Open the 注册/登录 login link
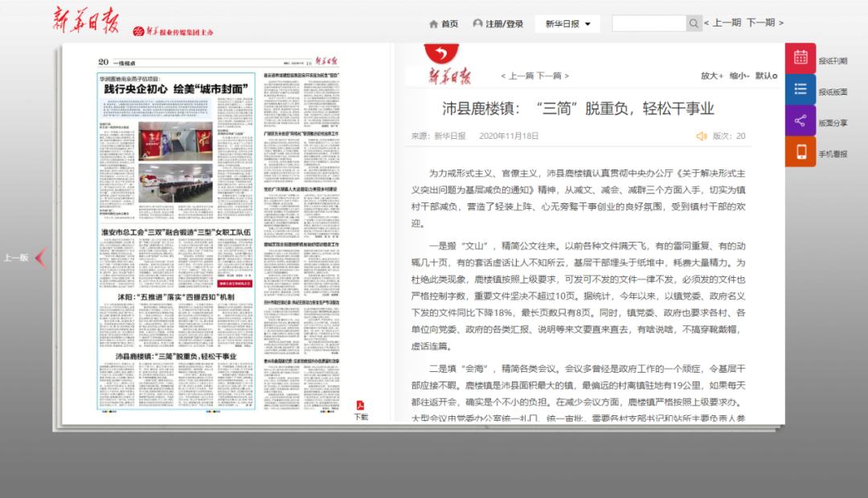This screenshot has height=498, width=868. click(497, 23)
